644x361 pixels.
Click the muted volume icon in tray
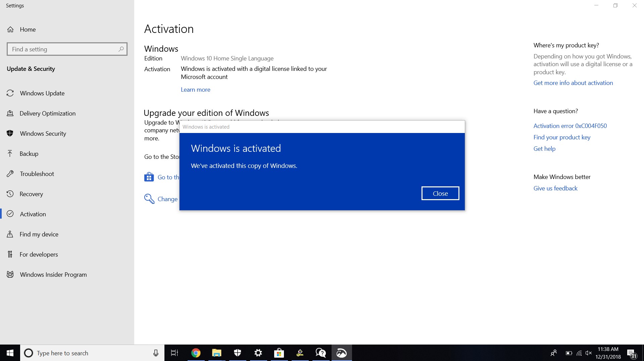(589, 353)
